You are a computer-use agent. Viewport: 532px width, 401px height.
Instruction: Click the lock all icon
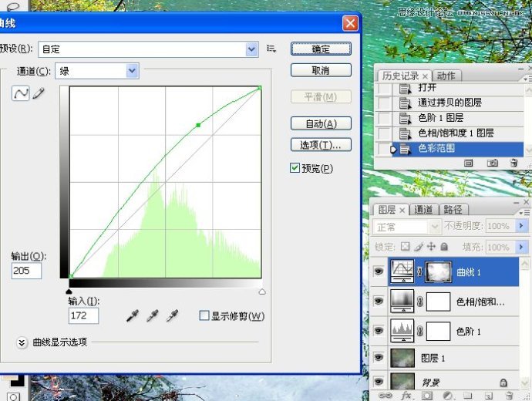pos(444,247)
